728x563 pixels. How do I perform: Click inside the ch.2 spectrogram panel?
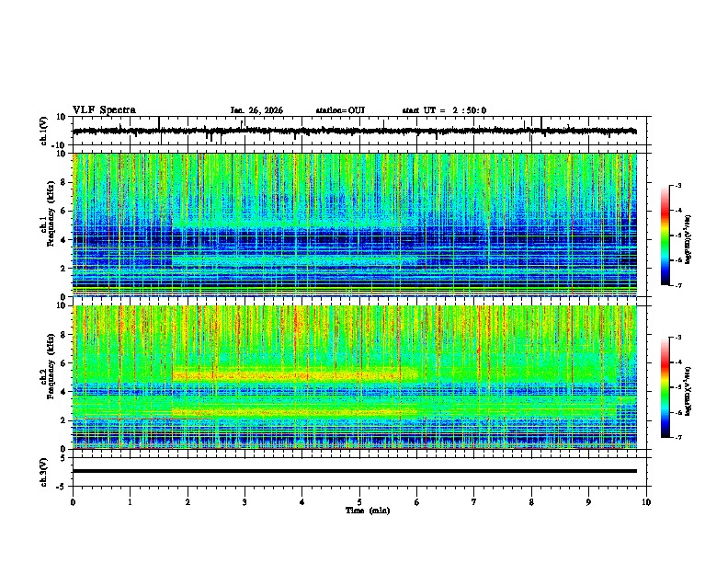tap(354, 377)
